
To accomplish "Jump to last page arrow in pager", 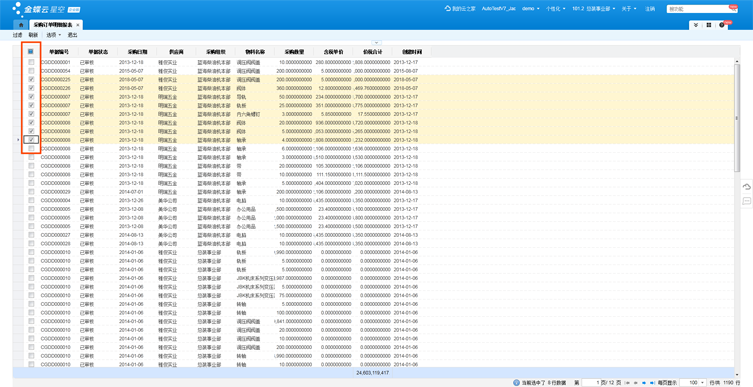I will pyautogui.click(x=652, y=383).
